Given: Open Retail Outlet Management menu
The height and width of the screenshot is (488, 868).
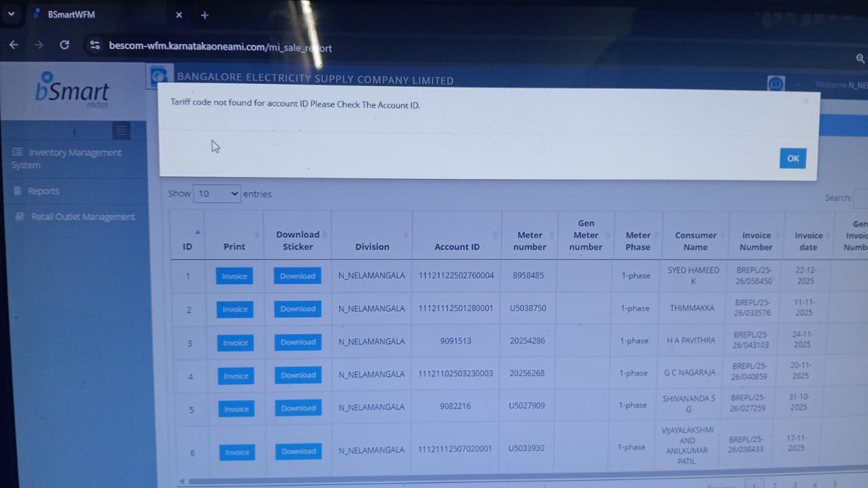Looking at the screenshot, I should (75, 217).
